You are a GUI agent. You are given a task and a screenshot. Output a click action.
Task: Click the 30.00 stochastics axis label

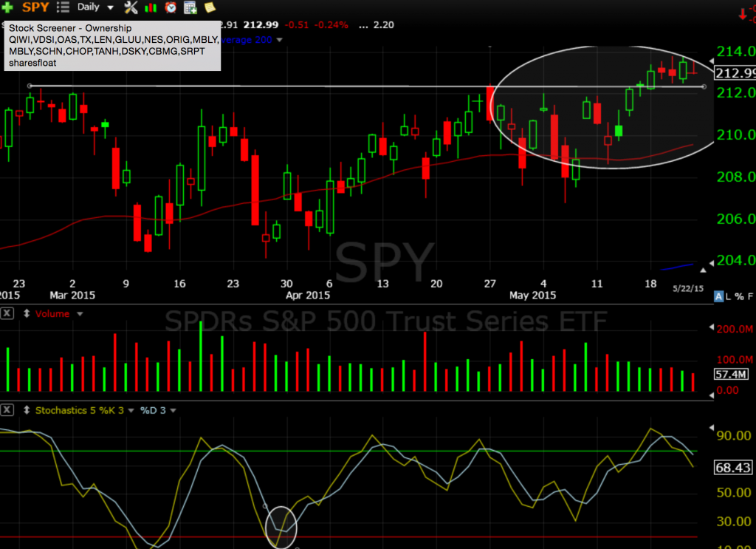pos(734,522)
